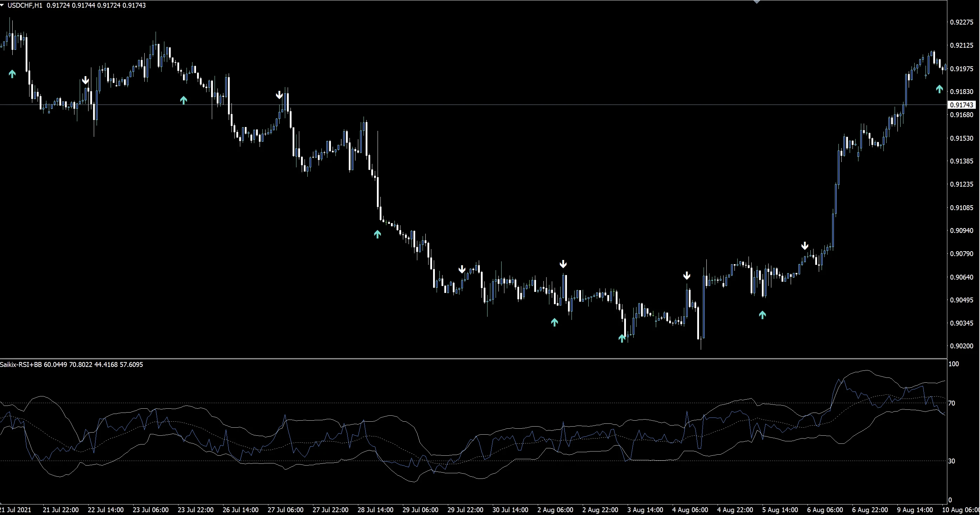Click the down arrow sell signal near 22 Jul 14:00
Screen dimensions: 980x515
click(86, 80)
